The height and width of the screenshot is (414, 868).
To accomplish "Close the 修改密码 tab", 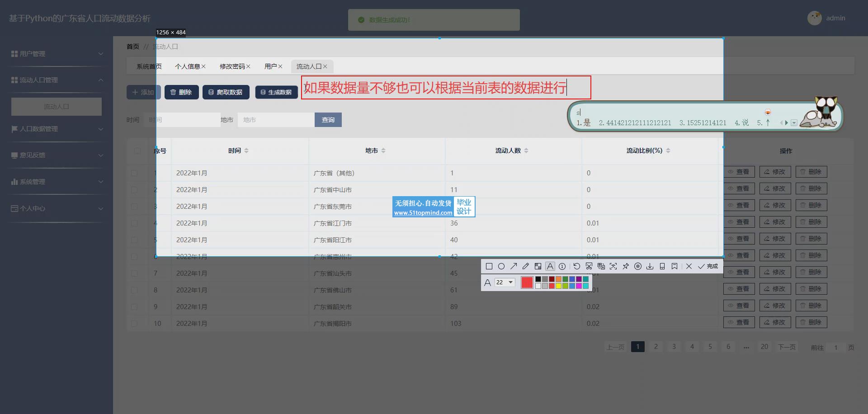I will 248,66.
